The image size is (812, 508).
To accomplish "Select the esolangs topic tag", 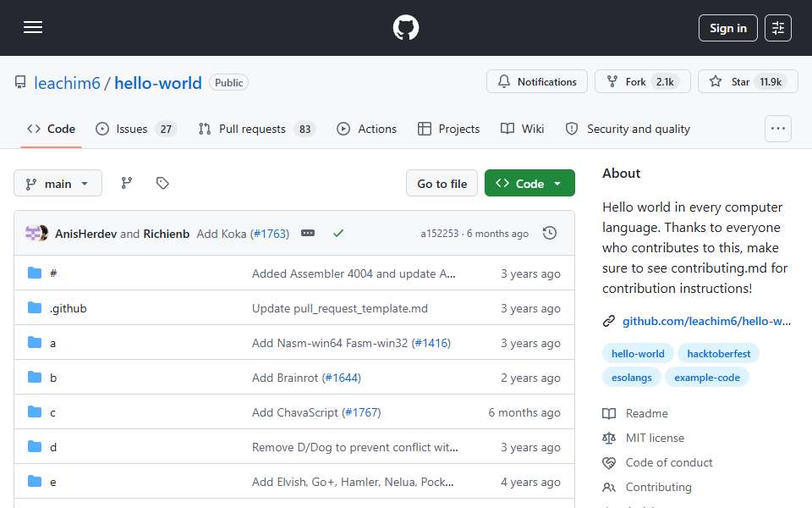I will point(631,378).
